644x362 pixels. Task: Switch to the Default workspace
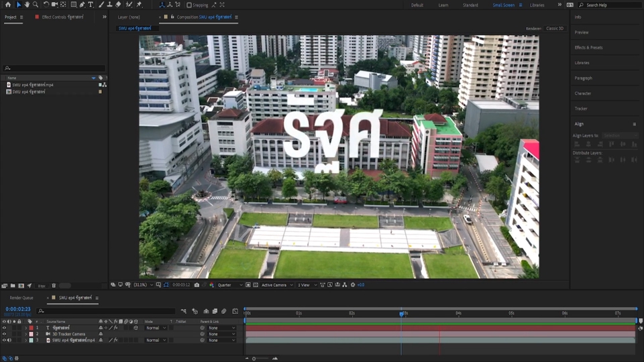[417, 5]
